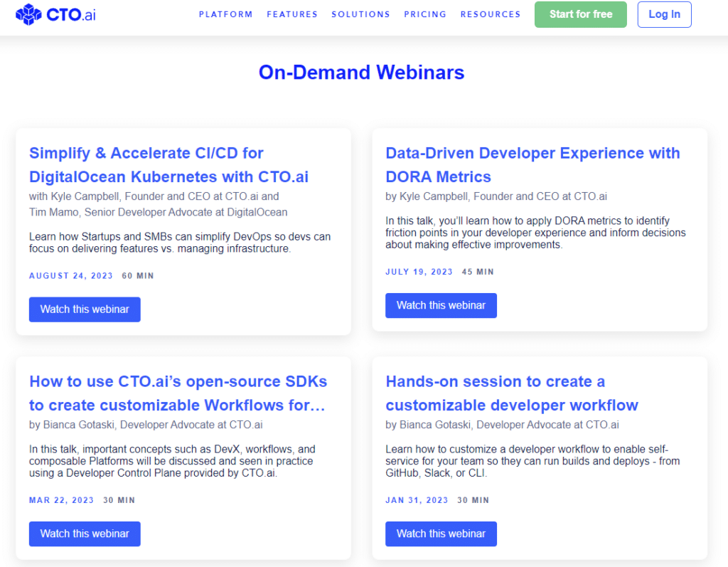Open the Data-Driven Developer Experience webinar title

coord(532,164)
